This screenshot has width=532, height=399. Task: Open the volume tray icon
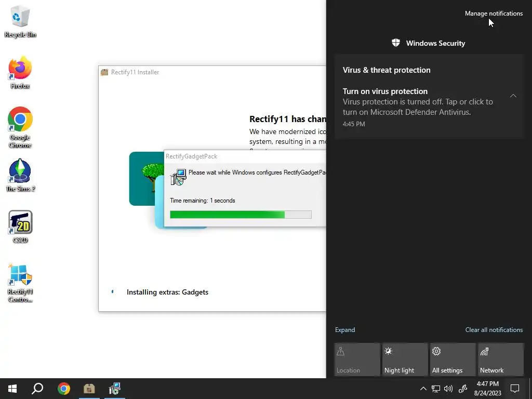click(448, 389)
